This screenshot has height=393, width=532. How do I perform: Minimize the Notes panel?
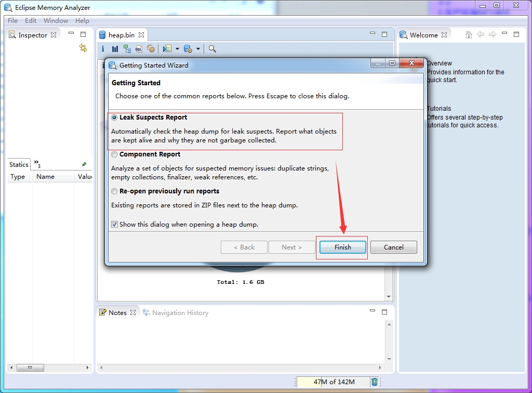tap(373, 310)
